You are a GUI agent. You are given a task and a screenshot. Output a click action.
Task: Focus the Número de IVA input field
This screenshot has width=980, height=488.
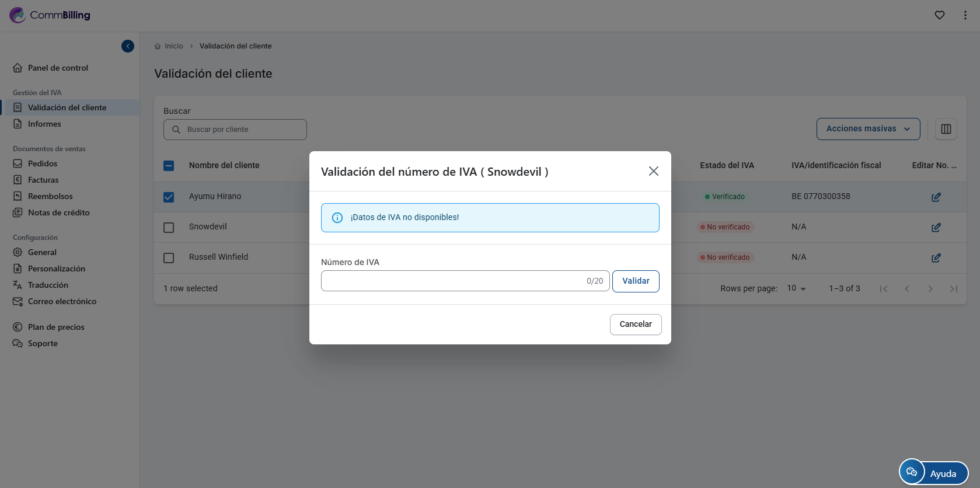click(x=452, y=281)
